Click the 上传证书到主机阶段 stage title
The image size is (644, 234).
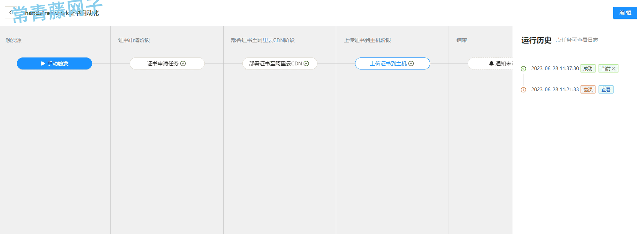(367, 40)
